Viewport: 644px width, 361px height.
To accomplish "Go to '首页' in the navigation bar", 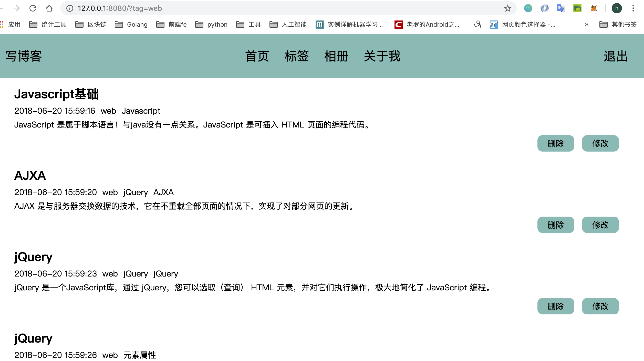I will click(x=257, y=56).
